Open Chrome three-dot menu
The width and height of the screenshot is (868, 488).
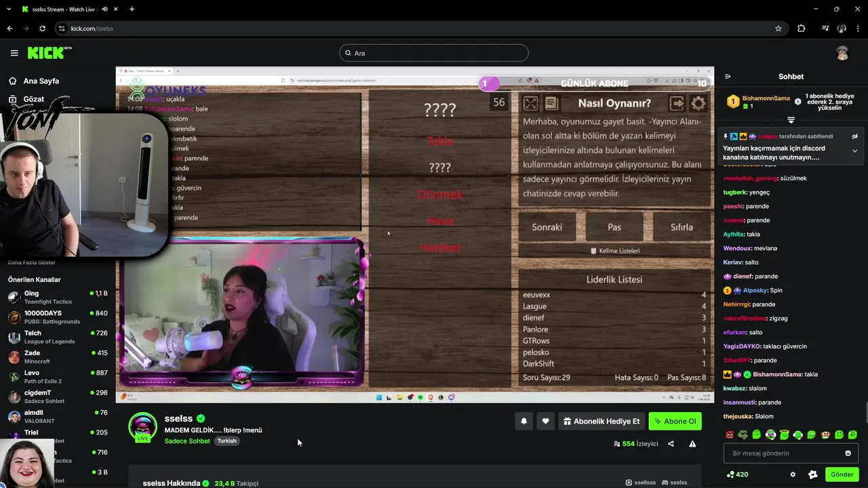[x=859, y=28]
